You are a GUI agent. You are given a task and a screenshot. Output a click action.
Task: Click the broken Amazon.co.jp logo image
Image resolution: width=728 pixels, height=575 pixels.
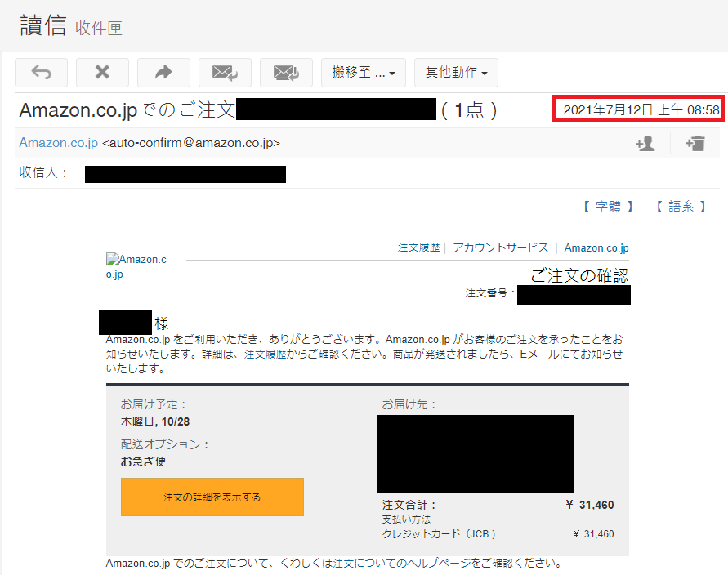[136, 266]
